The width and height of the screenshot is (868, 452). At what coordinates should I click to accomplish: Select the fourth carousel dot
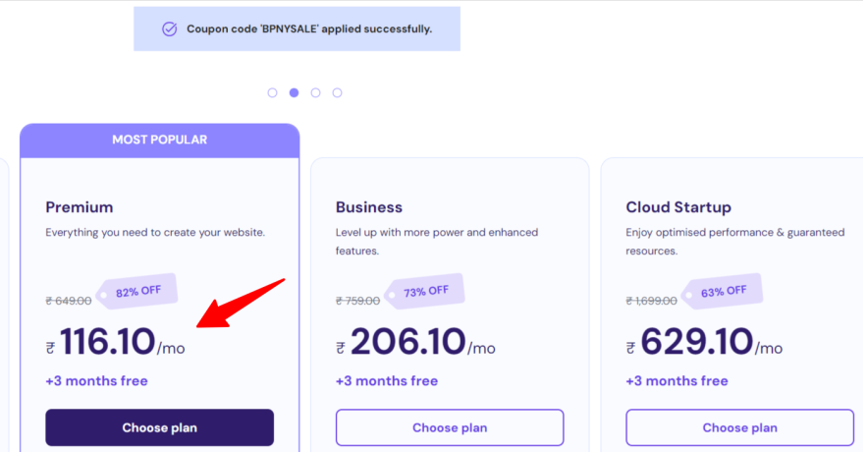point(337,92)
